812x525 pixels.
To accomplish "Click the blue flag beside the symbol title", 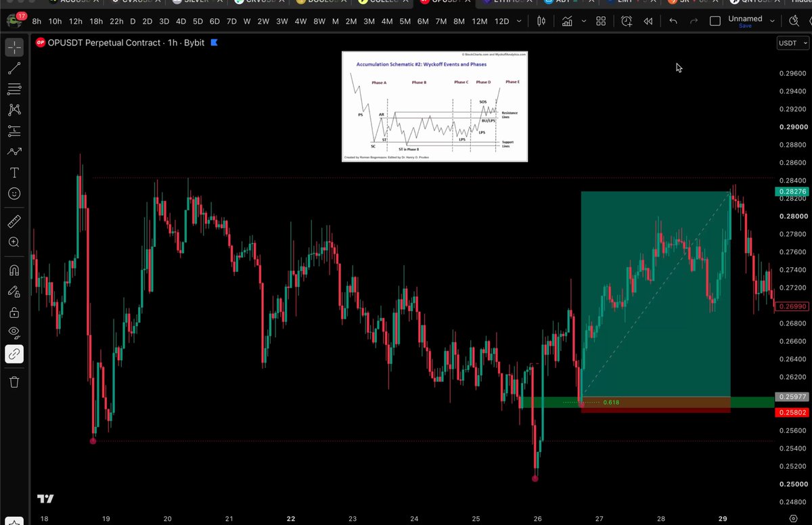I will (214, 43).
